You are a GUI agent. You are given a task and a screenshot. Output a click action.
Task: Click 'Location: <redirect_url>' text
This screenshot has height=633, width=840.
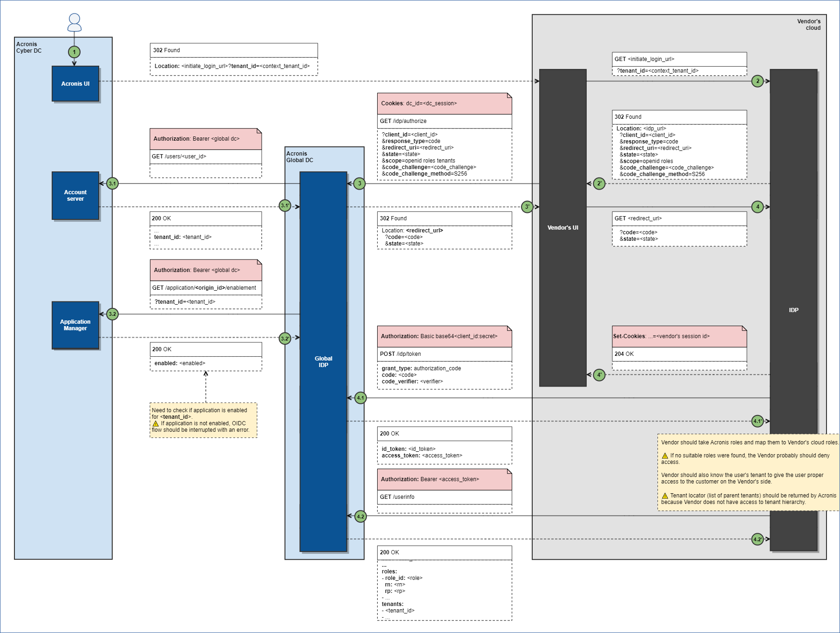(x=413, y=231)
